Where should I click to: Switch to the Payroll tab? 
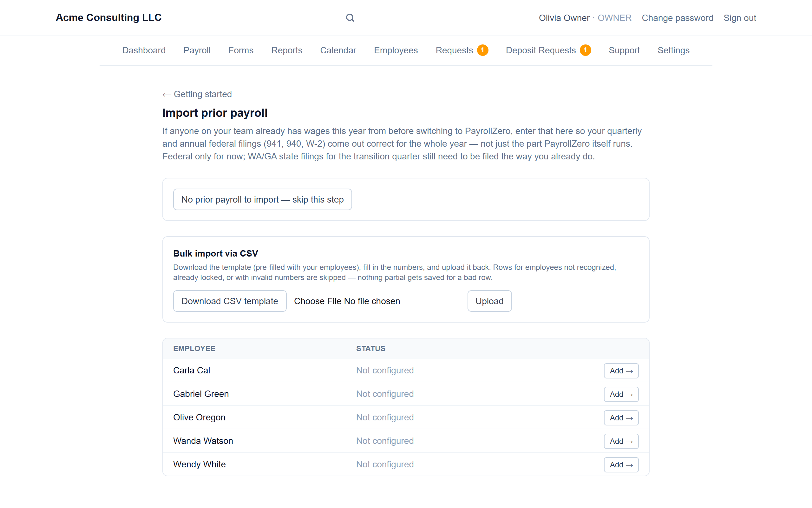197,50
